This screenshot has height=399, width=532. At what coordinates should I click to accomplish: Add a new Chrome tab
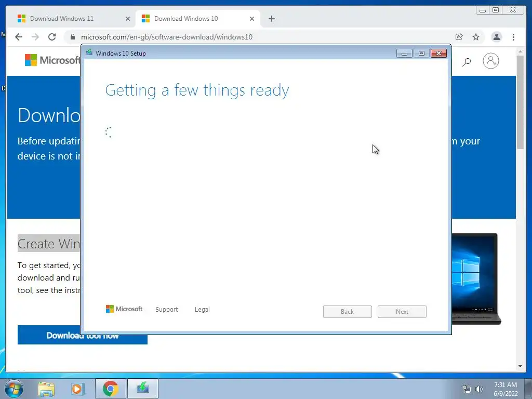pos(271,19)
